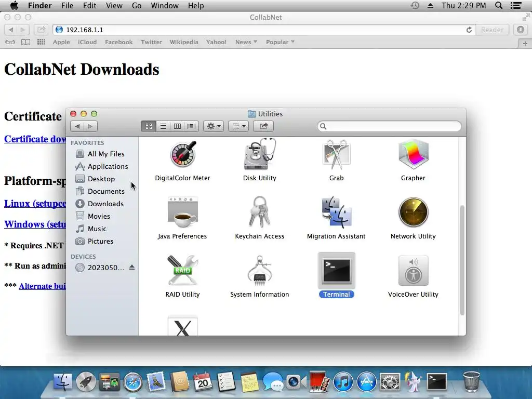Click Finder Share button in toolbar

coord(263,126)
